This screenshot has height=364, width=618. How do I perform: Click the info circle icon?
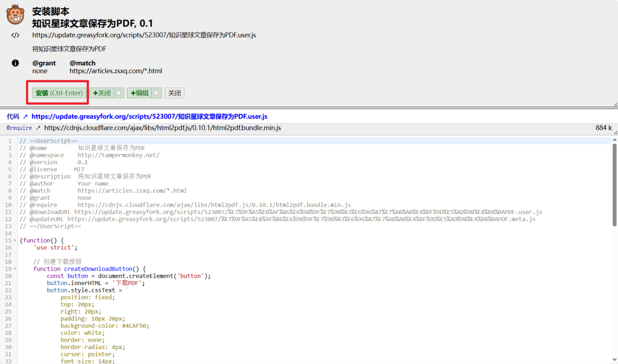click(x=15, y=63)
